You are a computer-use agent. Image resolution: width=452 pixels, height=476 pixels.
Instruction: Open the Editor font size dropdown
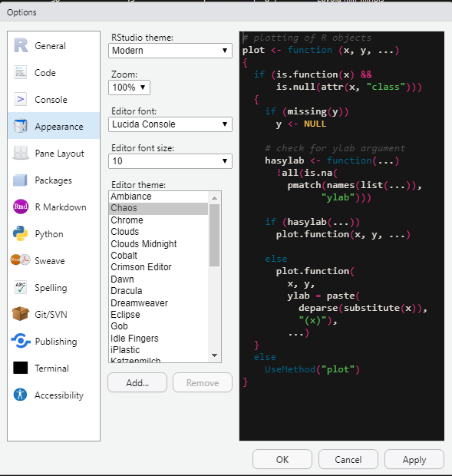click(x=170, y=161)
